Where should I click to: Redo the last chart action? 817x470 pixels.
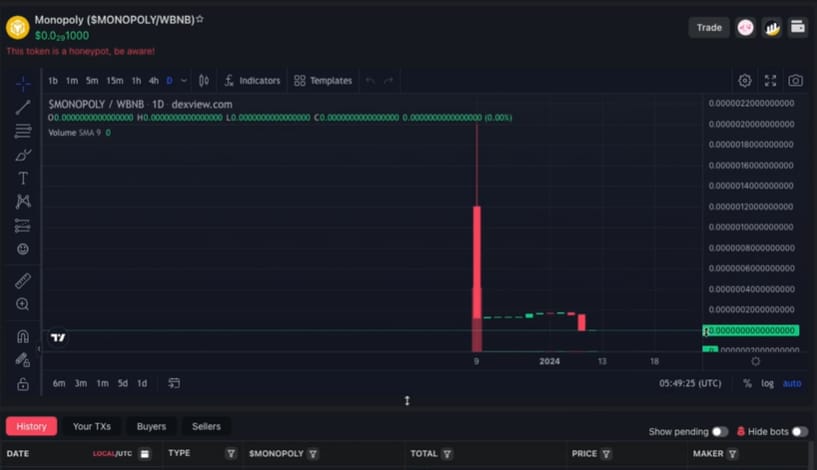click(388, 81)
